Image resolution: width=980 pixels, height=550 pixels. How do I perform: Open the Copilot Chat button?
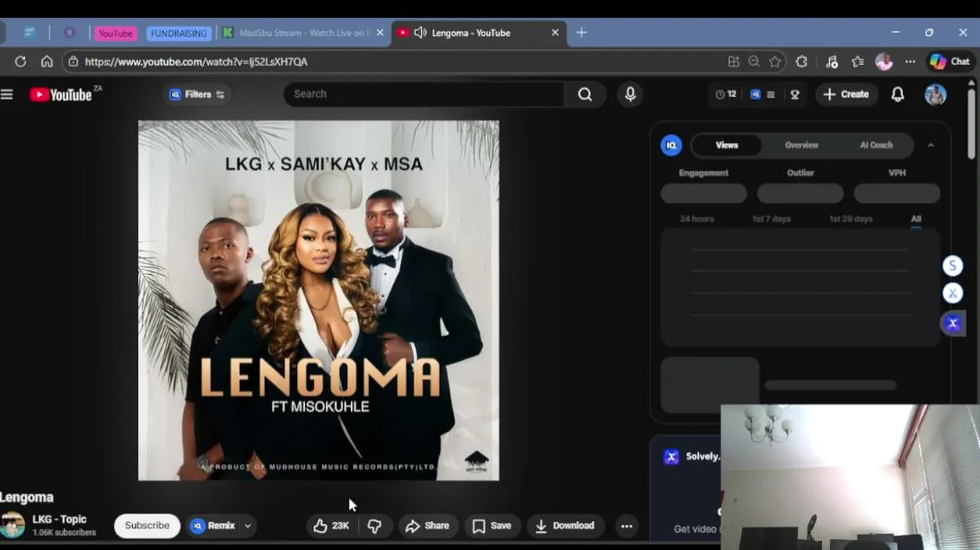pos(949,62)
